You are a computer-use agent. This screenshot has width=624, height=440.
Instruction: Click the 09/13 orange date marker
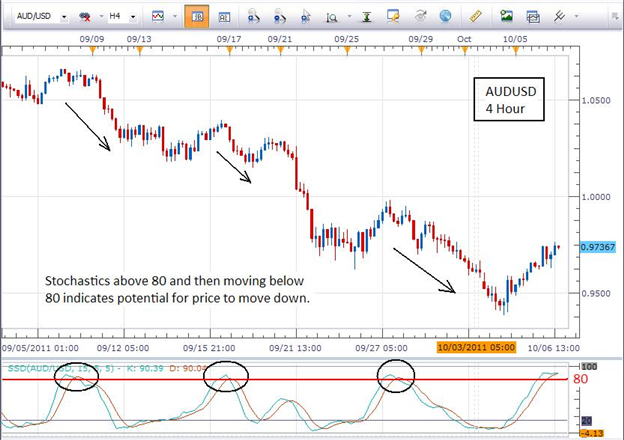click(139, 50)
